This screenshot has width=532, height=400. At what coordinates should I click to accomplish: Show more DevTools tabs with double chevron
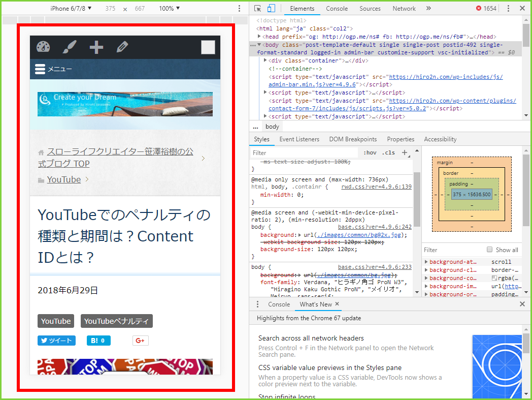pos(428,9)
